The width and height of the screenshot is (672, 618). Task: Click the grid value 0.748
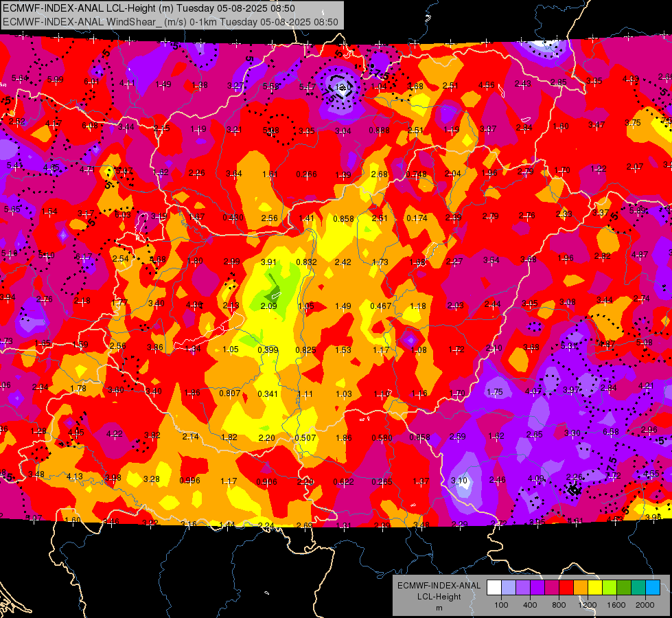[416, 174]
